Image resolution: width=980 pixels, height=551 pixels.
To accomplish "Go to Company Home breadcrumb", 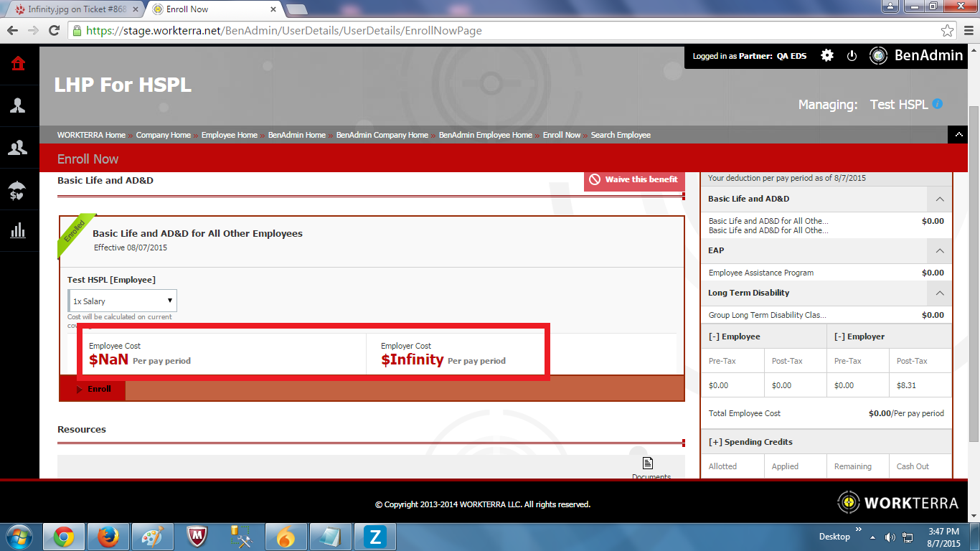I will (x=164, y=135).
